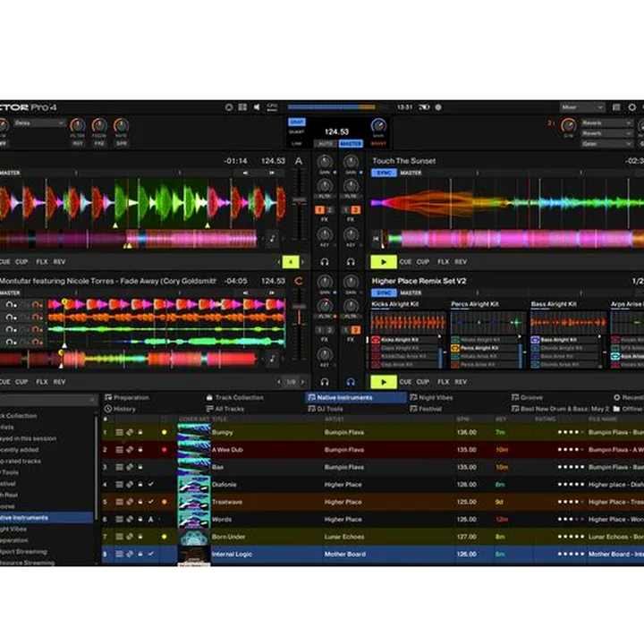This screenshot has width=644, height=644.
Task: Click the Born Under cover art thumbnail
Action: coord(194,537)
